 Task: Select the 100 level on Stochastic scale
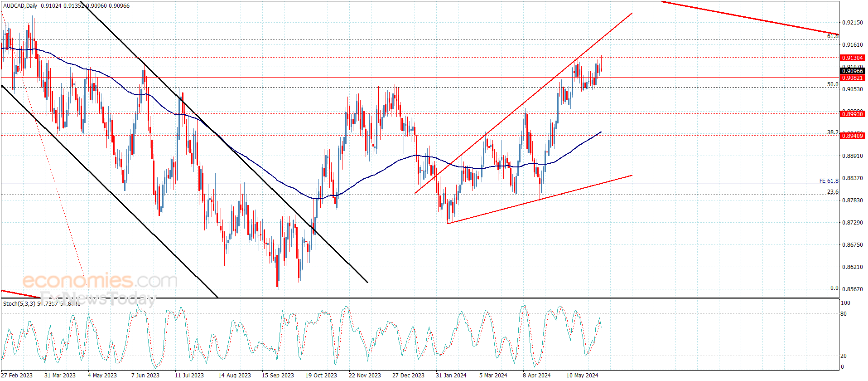[845, 303]
